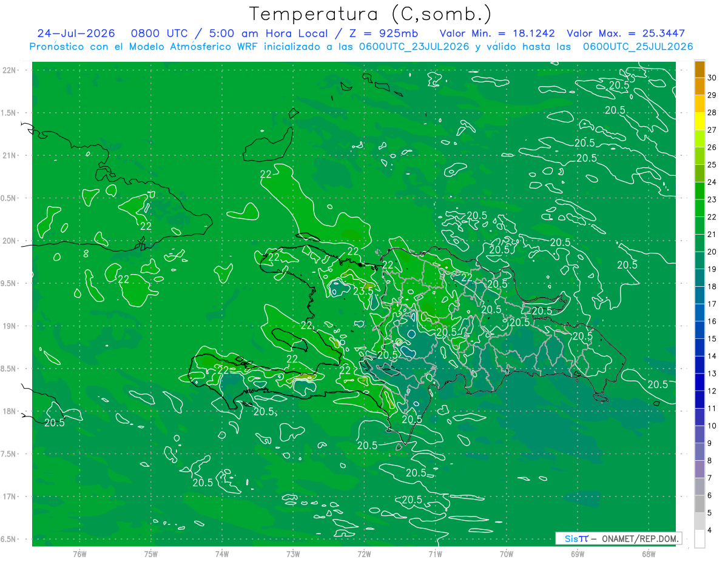Pick the gray swatch between 5 and 6
Viewport: 728px width, 562px height.
click(x=699, y=504)
